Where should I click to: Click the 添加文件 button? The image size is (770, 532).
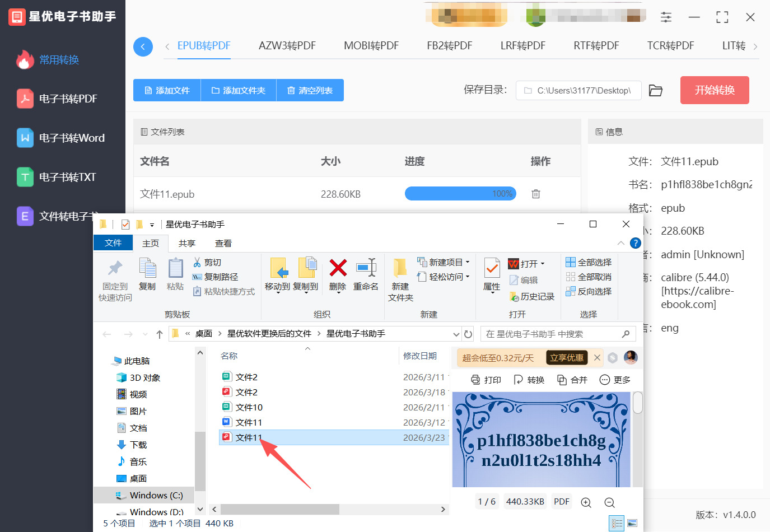click(x=167, y=90)
